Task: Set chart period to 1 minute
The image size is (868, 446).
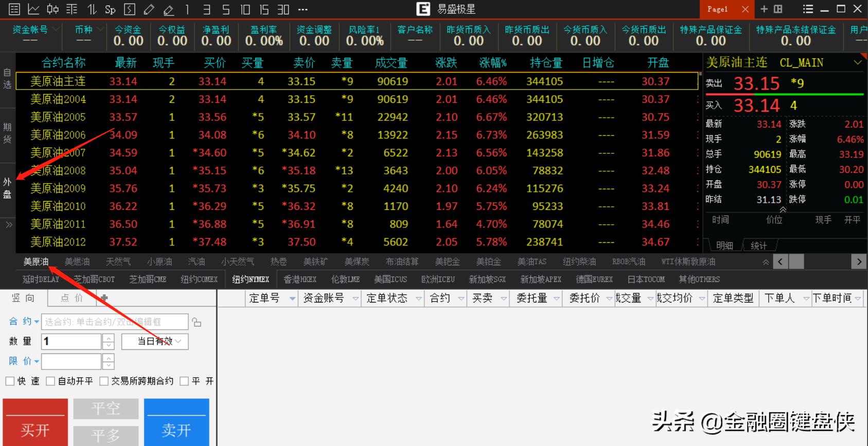Action: (187, 9)
